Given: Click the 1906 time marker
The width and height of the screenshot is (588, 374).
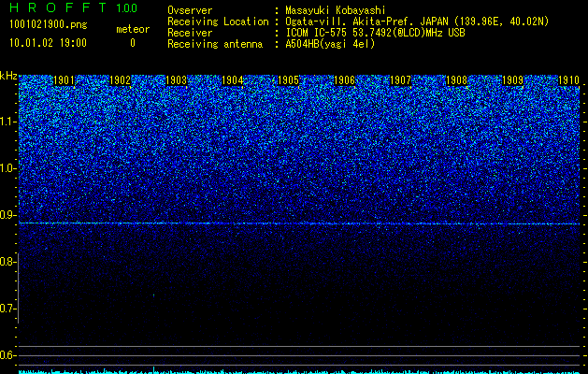Looking at the screenshot, I should (x=344, y=80).
